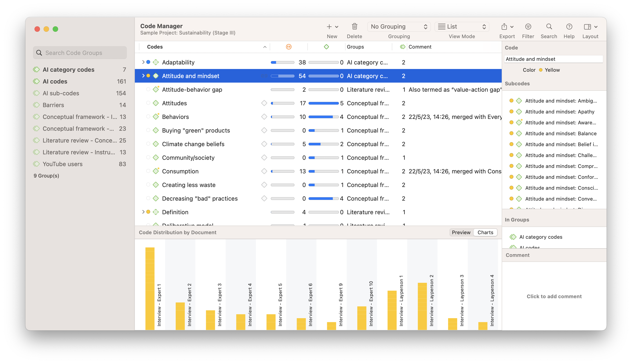Toggle color circle of Attitudes code
Screen dimensions: 632x364
click(x=148, y=103)
